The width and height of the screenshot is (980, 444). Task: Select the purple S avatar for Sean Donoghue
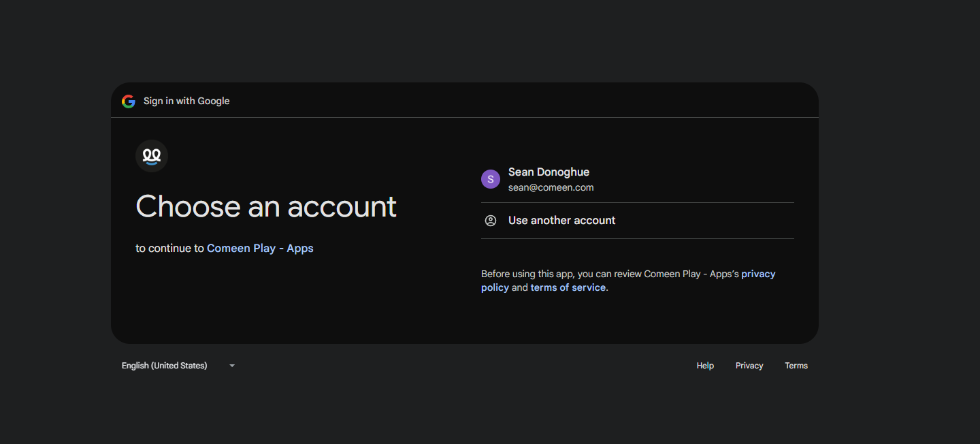coord(491,179)
